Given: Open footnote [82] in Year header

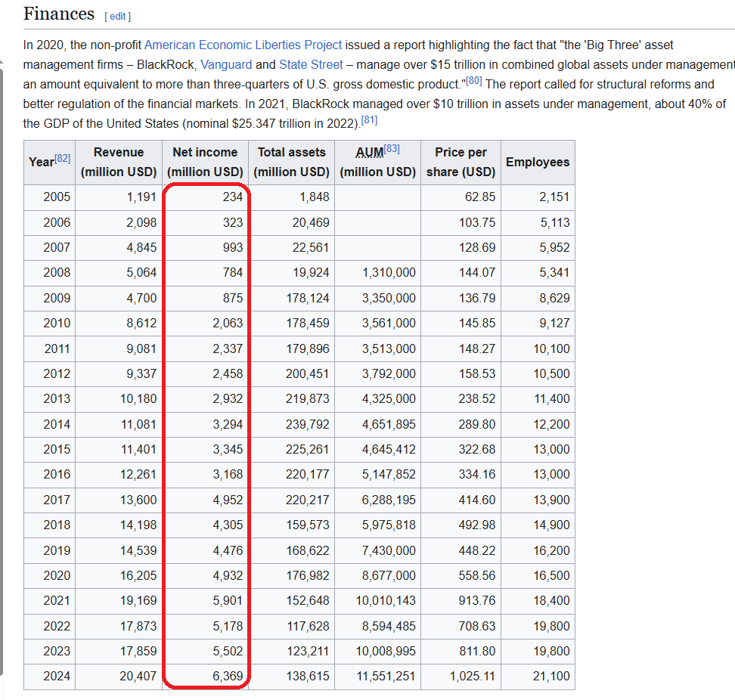Looking at the screenshot, I should [62, 159].
